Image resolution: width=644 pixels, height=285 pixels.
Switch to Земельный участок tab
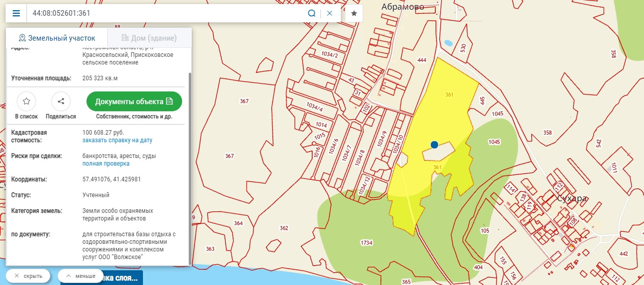point(57,38)
